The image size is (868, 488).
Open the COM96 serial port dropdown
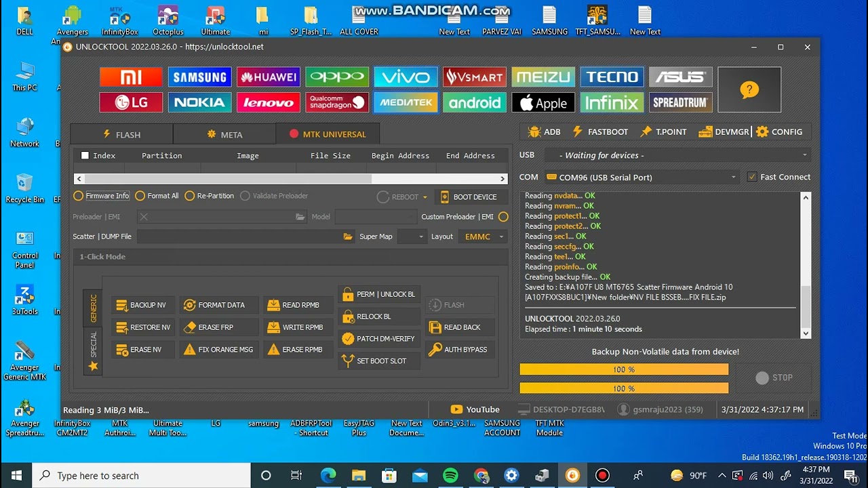click(x=642, y=177)
